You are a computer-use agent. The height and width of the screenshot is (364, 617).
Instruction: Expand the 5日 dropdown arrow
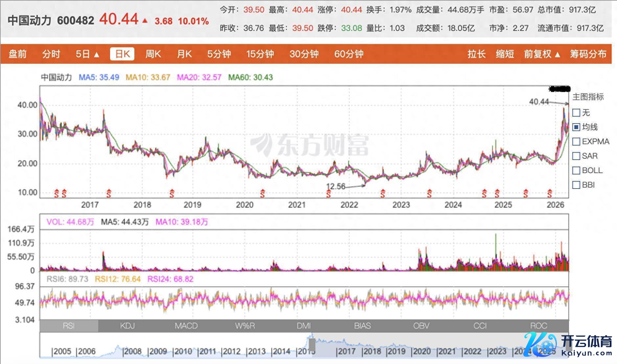point(97,55)
